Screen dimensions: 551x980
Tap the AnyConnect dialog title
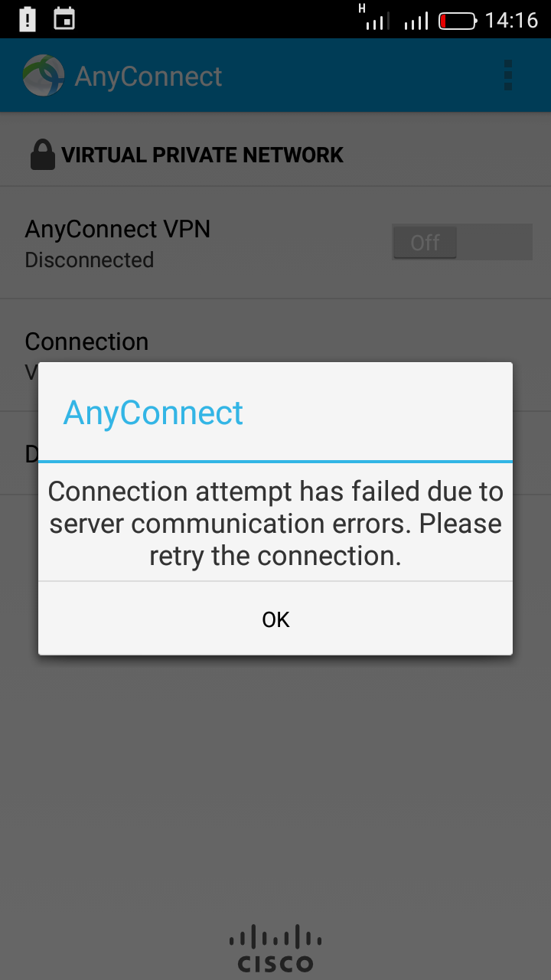pyautogui.click(x=153, y=413)
